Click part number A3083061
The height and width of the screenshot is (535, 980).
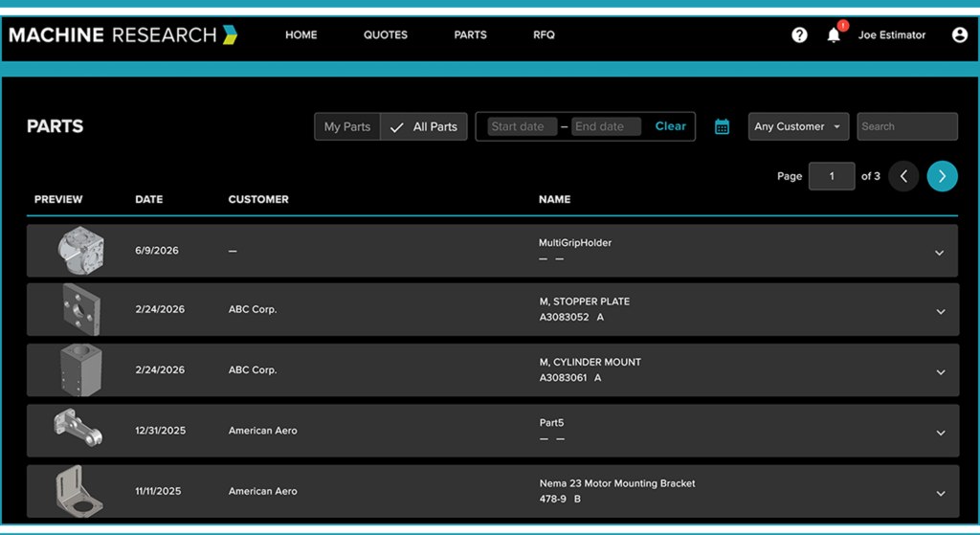click(x=563, y=377)
